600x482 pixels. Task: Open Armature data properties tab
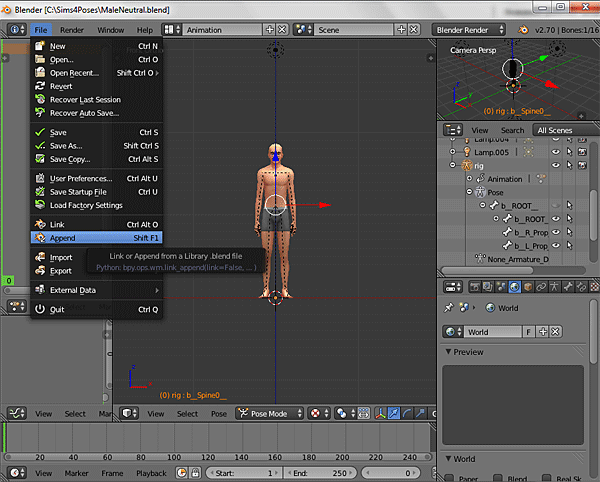click(x=554, y=287)
